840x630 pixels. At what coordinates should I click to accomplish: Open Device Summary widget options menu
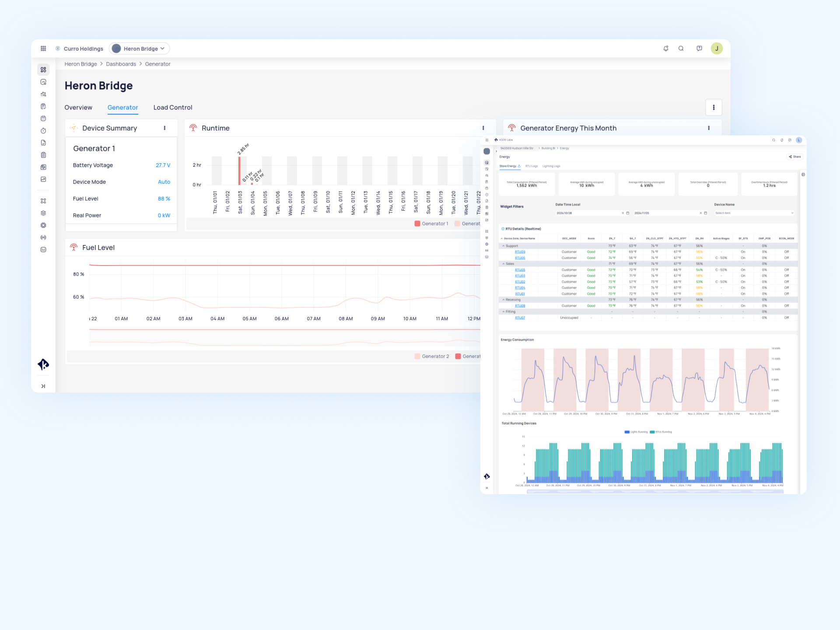(x=164, y=128)
